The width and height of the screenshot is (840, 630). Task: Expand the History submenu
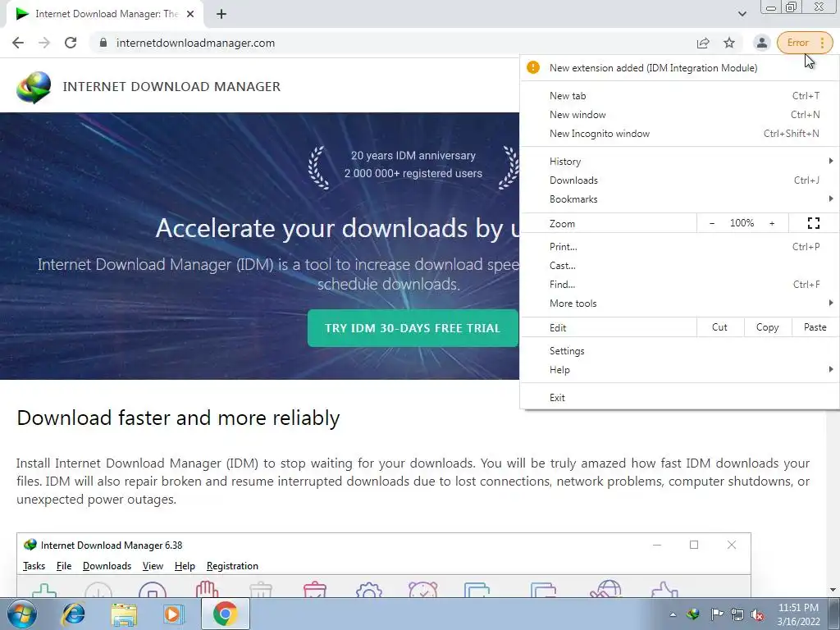pos(679,162)
